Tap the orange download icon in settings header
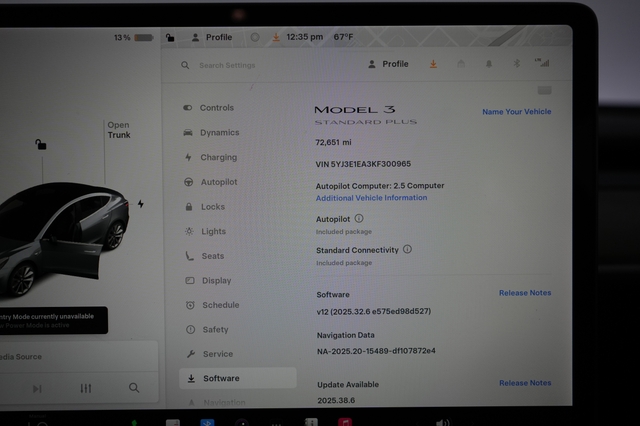Screen dimensions: 640x426 433,64
